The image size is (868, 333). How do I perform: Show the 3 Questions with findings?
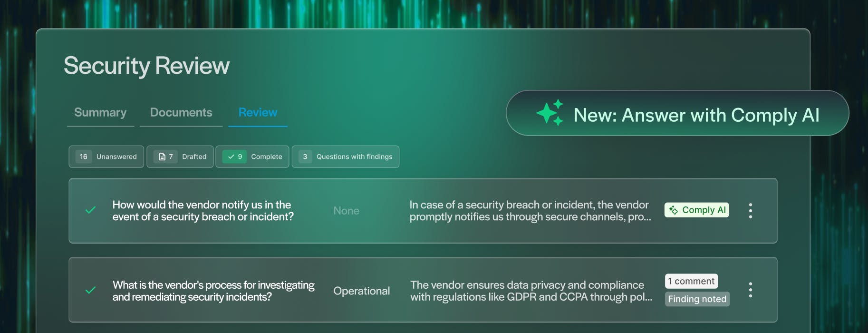tap(346, 157)
